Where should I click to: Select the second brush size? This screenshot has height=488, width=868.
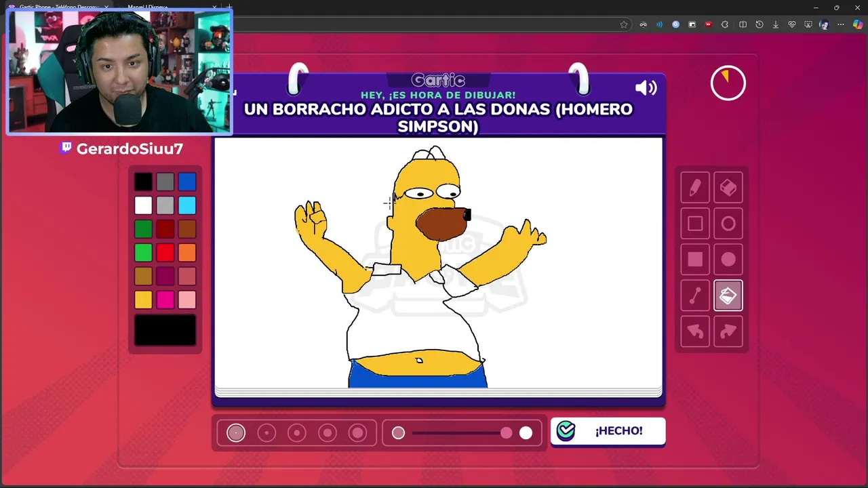267,433
